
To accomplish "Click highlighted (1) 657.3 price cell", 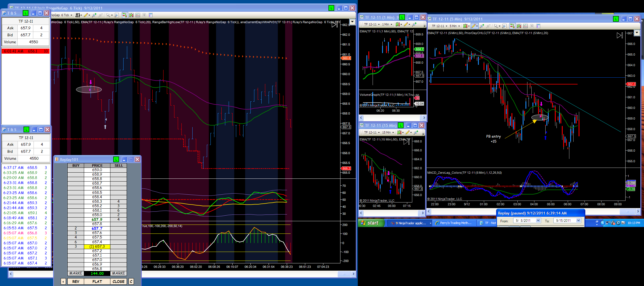I will 97,246.
